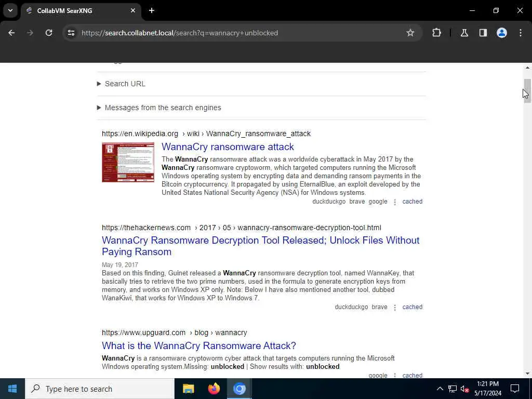Viewport: 532px width, 399px height.
Task: Open the clock showing 1:21 PM
Action: click(488, 389)
